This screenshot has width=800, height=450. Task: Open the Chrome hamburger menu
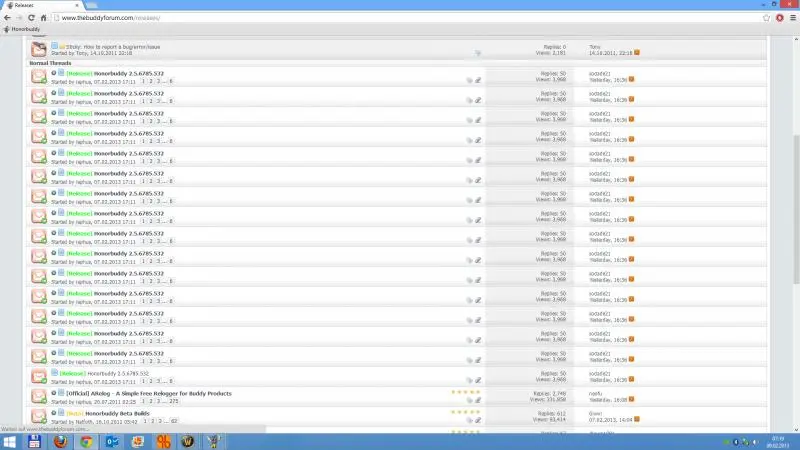pos(793,18)
